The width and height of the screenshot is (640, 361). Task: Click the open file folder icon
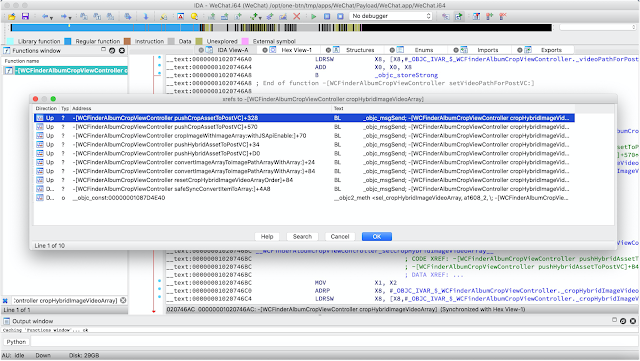coord(11,16)
